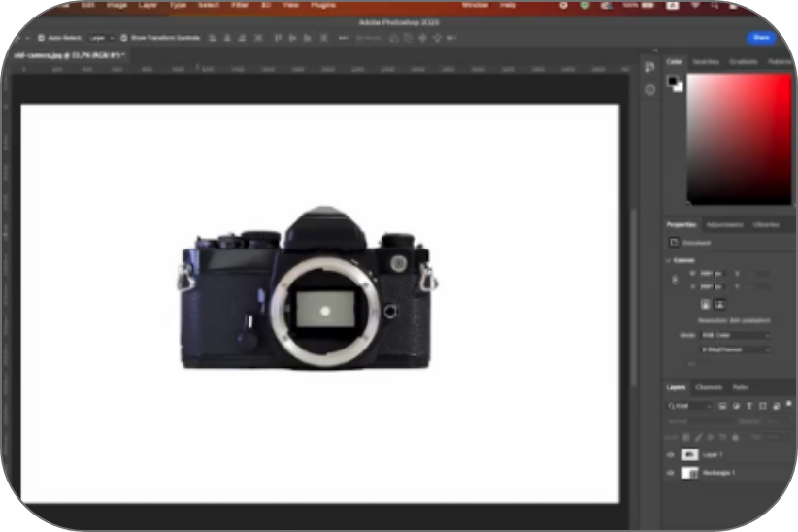Open the Adjustments panel tab
This screenshot has width=798, height=532.
[723, 224]
